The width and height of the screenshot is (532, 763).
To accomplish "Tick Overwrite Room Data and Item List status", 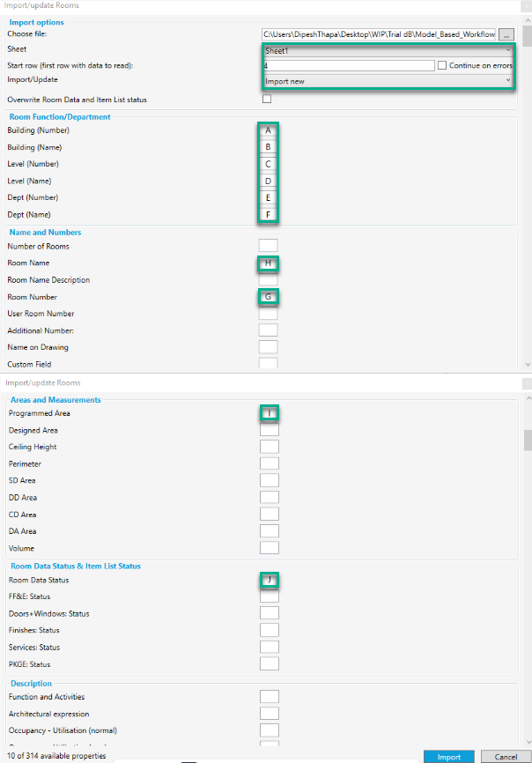I will point(267,99).
